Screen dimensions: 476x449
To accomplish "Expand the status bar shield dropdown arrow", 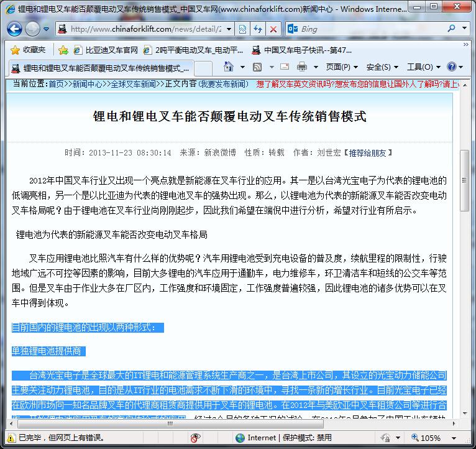I will coord(398,438).
